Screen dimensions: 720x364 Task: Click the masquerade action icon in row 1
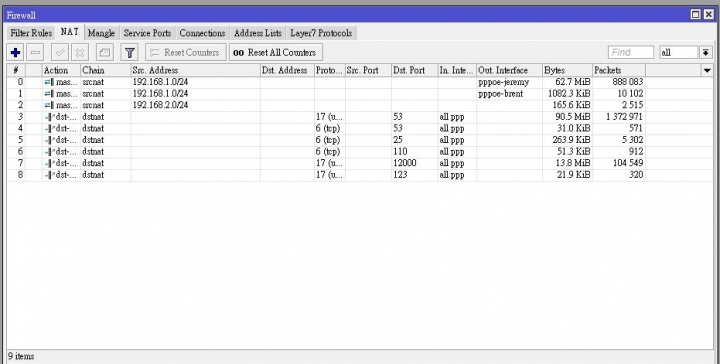click(x=49, y=94)
